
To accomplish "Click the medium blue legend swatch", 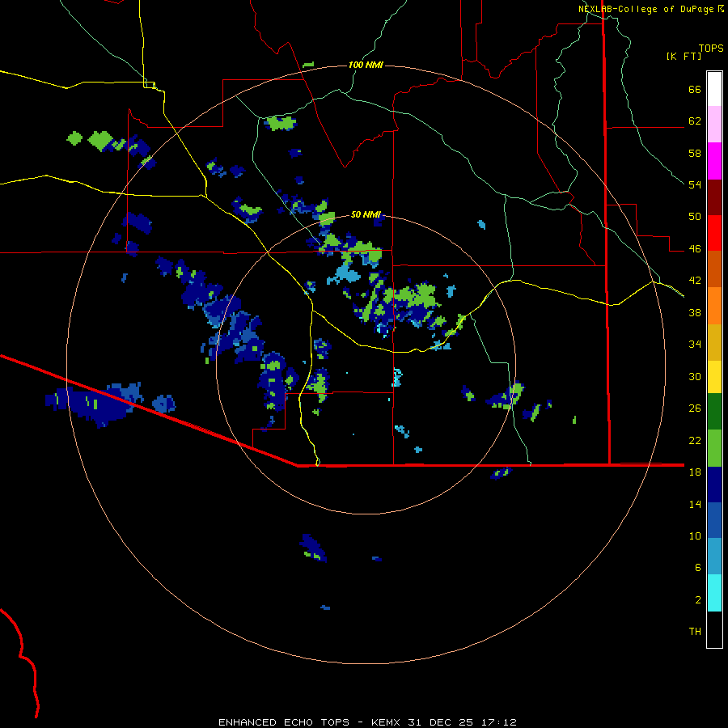I will (x=714, y=520).
